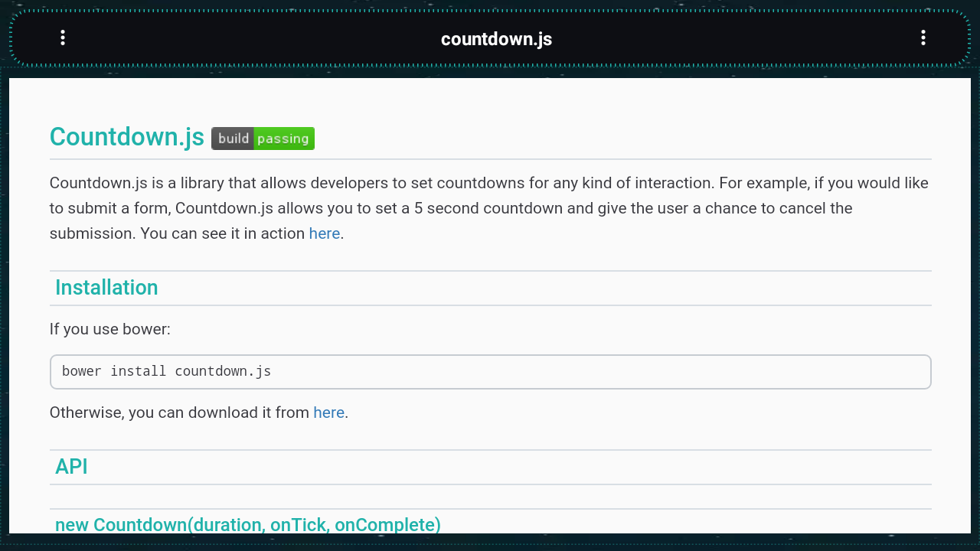980x551 pixels.
Task: Click the "Otherwise, you can download it" sentence
Action: 179,412
